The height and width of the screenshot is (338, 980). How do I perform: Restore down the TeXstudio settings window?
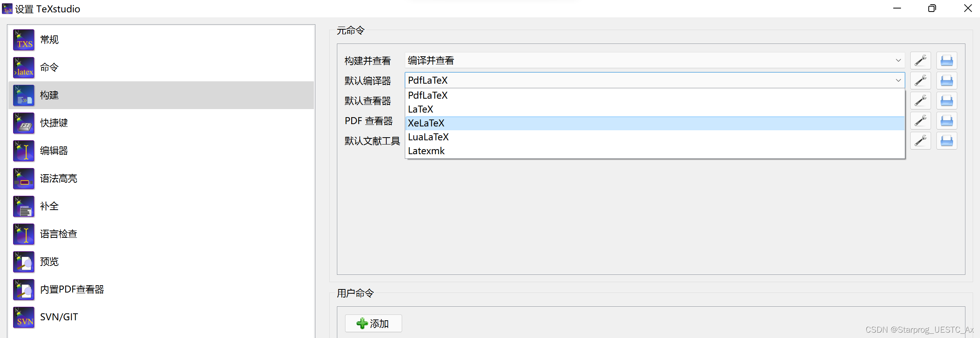coord(932,8)
